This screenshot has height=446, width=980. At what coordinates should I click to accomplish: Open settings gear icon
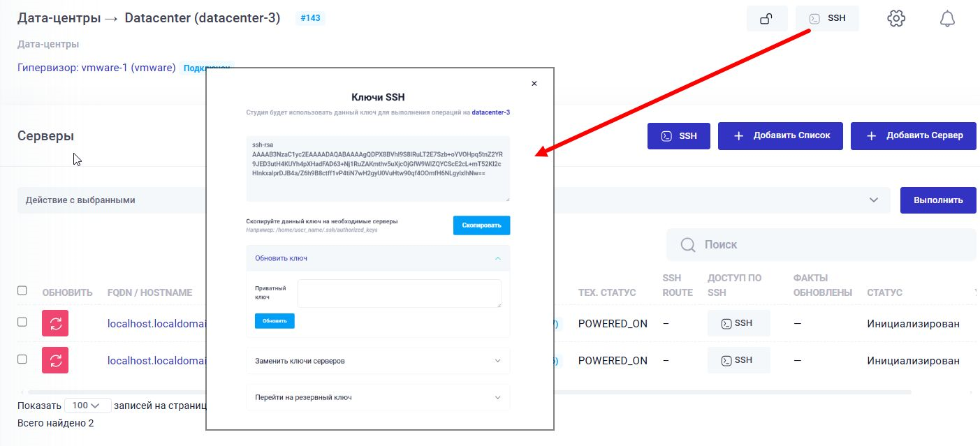click(896, 19)
